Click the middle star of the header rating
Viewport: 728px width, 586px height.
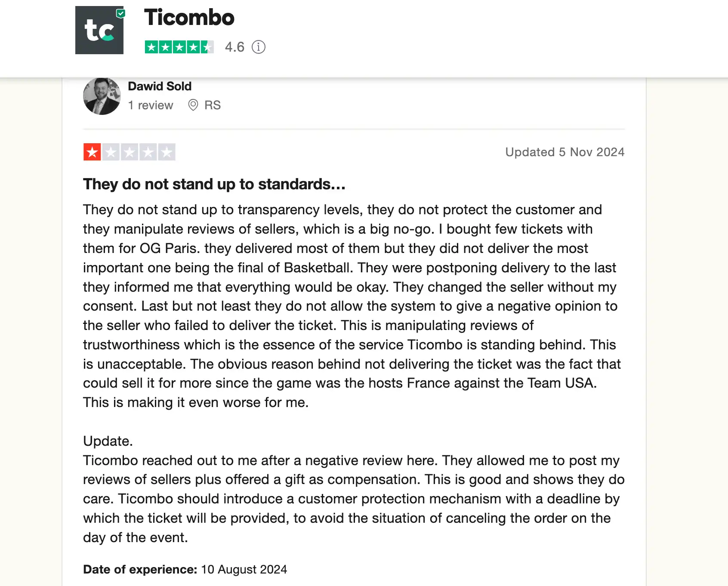pos(179,47)
